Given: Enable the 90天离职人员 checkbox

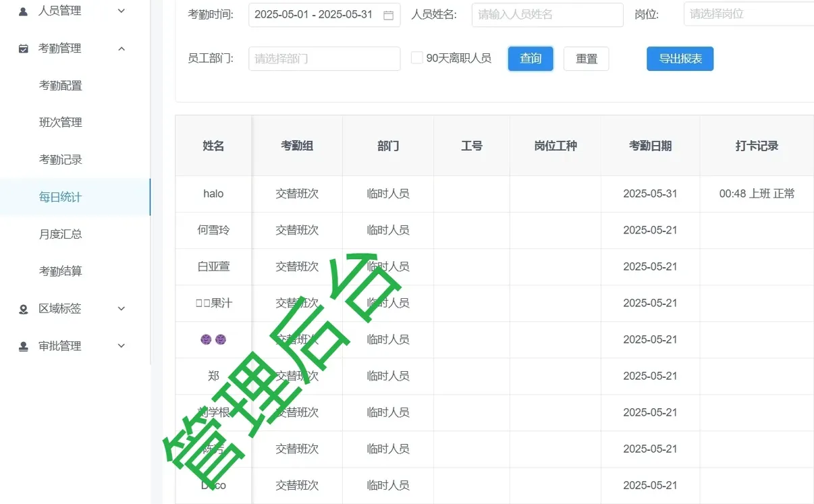Looking at the screenshot, I should (x=417, y=57).
